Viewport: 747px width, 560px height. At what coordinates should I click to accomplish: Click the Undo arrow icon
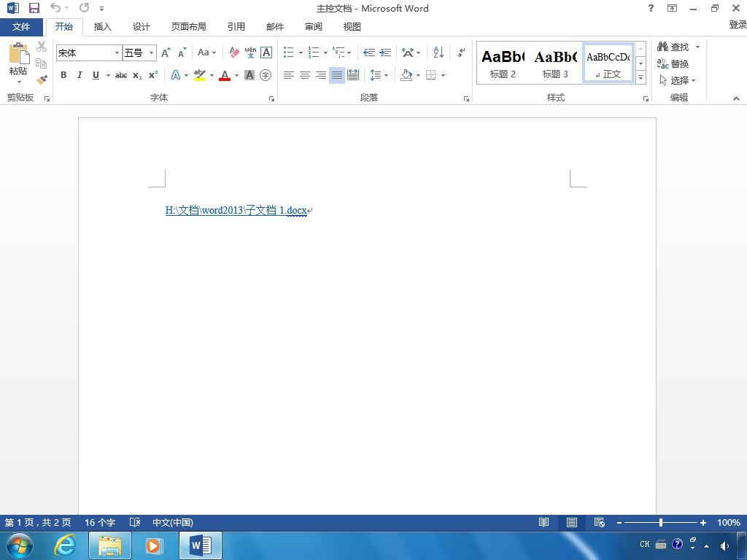point(55,7)
